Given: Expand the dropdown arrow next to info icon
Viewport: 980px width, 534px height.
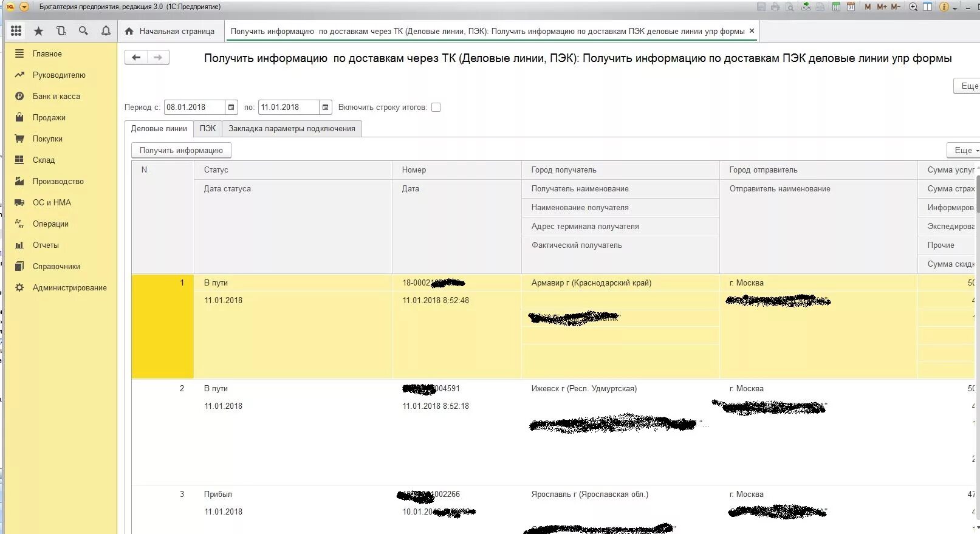Looking at the screenshot, I should [x=955, y=7].
